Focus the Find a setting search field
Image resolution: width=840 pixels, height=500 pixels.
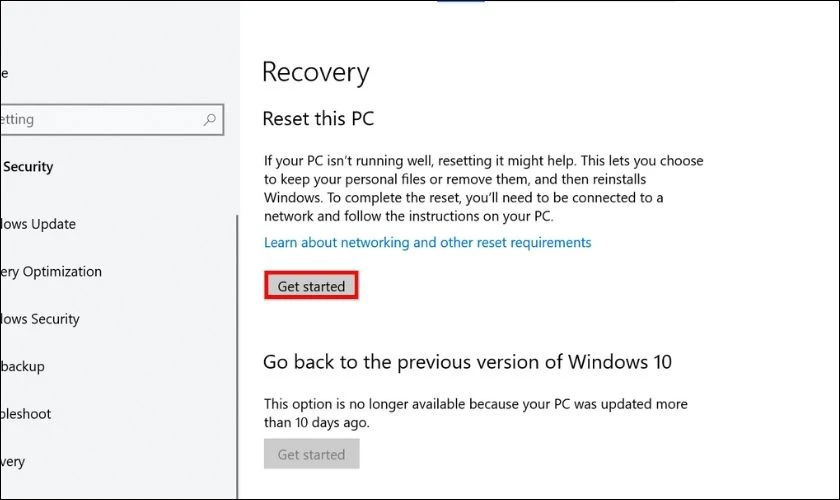point(111,120)
